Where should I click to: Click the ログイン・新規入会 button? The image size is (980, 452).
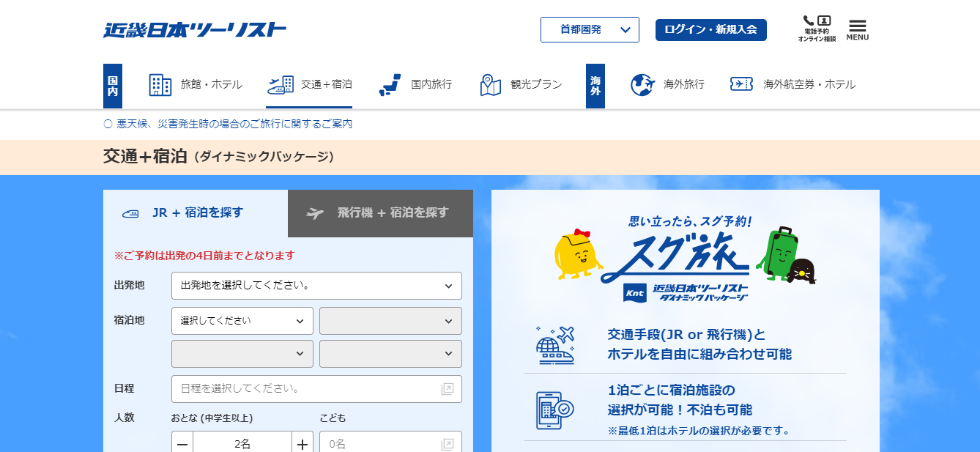tap(710, 30)
